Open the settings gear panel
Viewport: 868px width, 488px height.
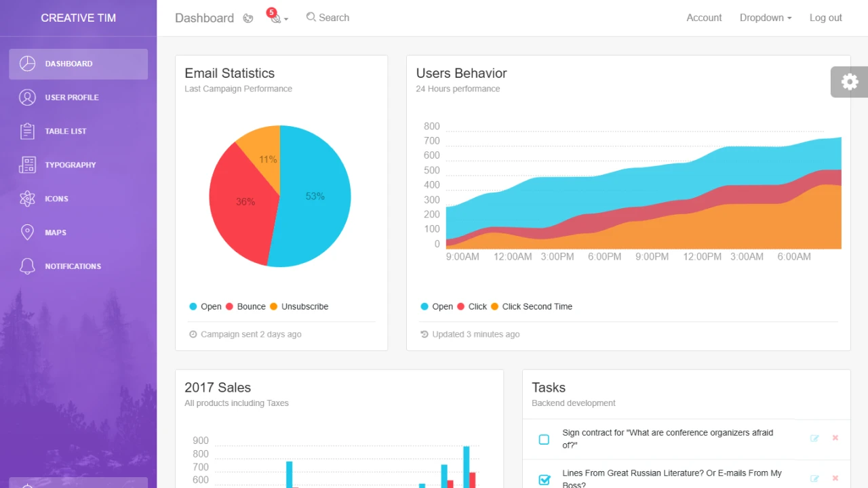pyautogui.click(x=850, y=82)
